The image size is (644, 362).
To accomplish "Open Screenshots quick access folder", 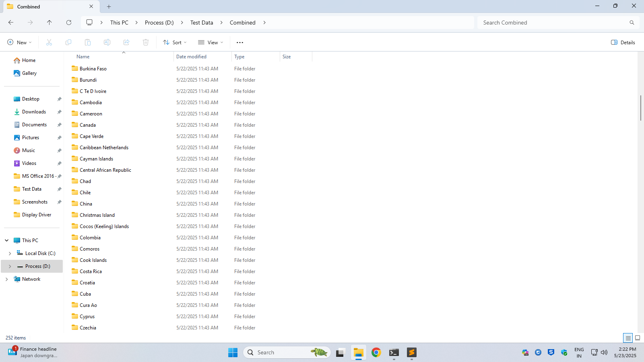I will tap(35, 202).
